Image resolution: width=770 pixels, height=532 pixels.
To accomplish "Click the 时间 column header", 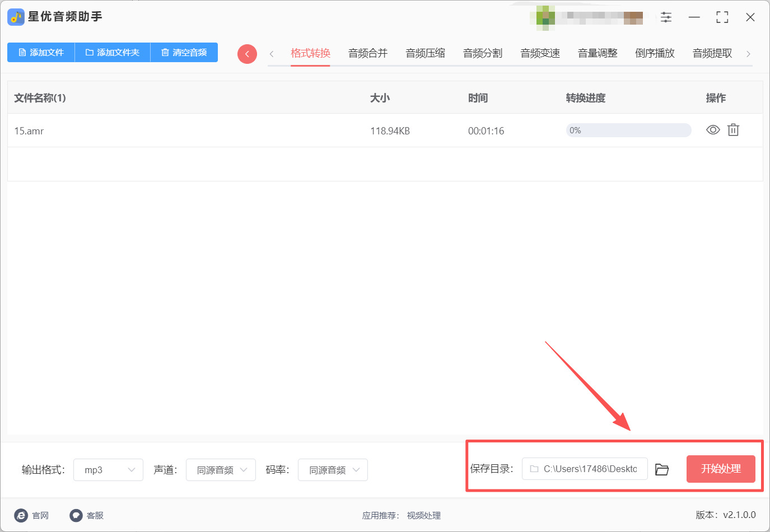I will 478,98.
